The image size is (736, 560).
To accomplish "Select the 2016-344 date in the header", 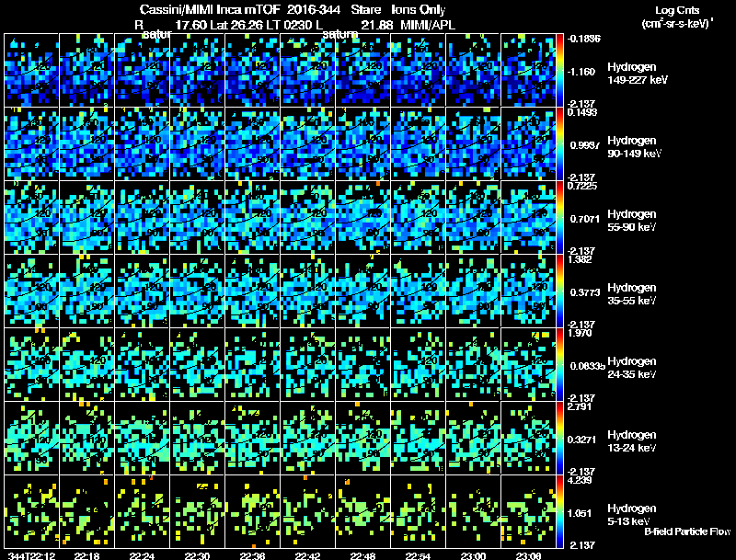I will coord(313,10).
